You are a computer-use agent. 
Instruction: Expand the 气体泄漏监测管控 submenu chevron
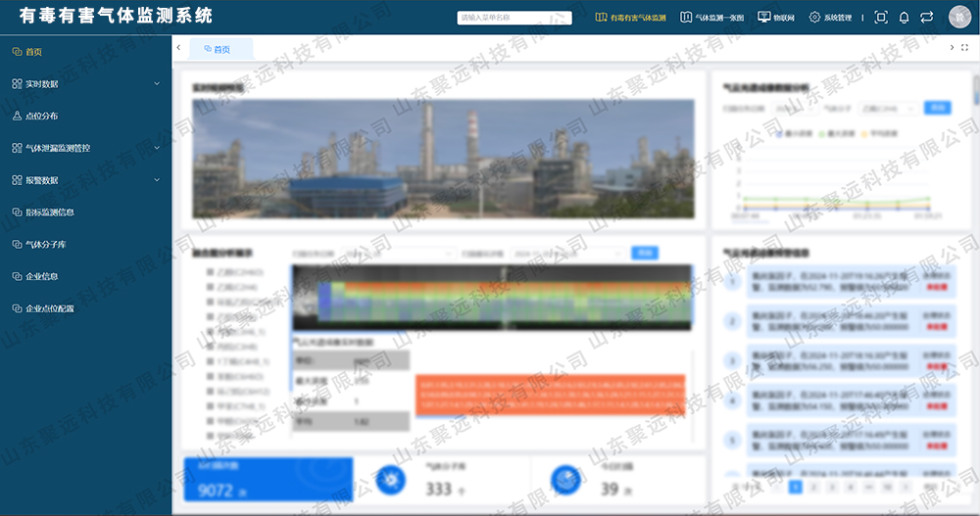(x=157, y=148)
